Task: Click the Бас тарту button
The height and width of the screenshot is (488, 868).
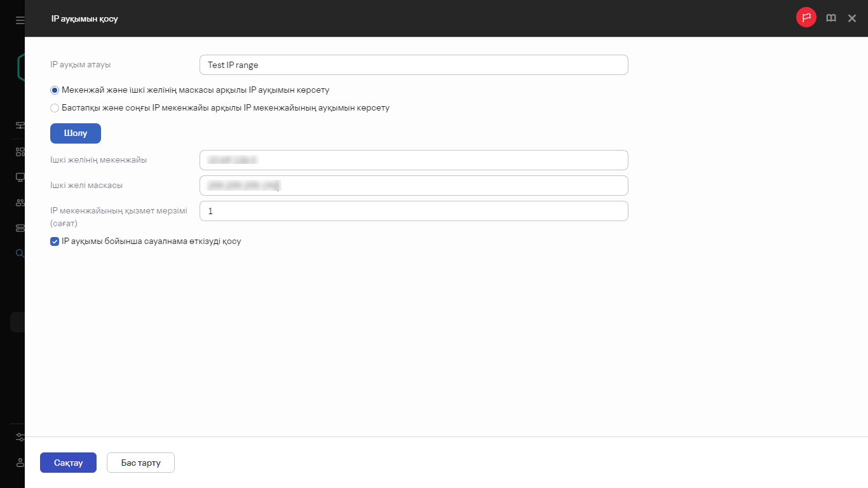Action: pyautogui.click(x=140, y=463)
